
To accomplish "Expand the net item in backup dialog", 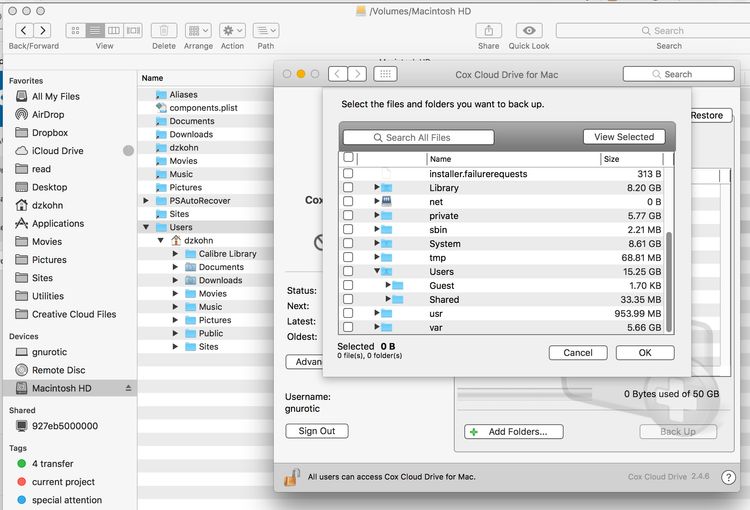I will click(377, 201).
